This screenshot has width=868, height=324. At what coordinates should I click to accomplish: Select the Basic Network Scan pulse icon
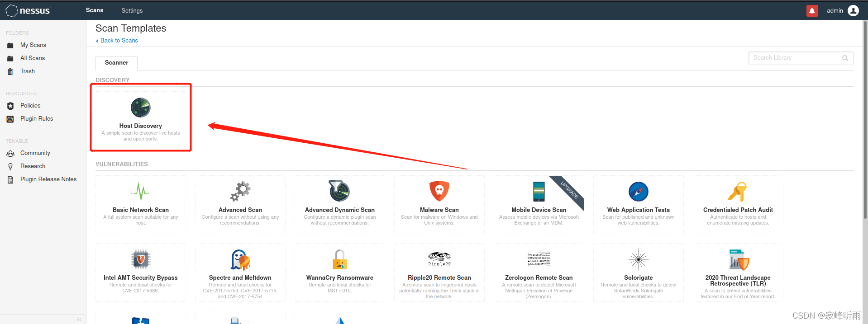141,192
